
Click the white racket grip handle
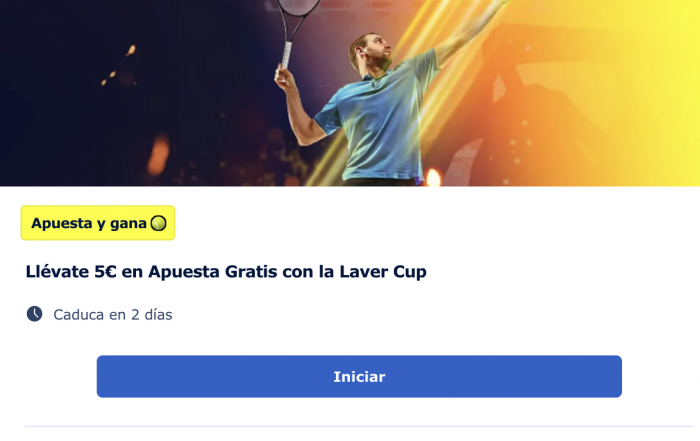[x=286, y=54]
